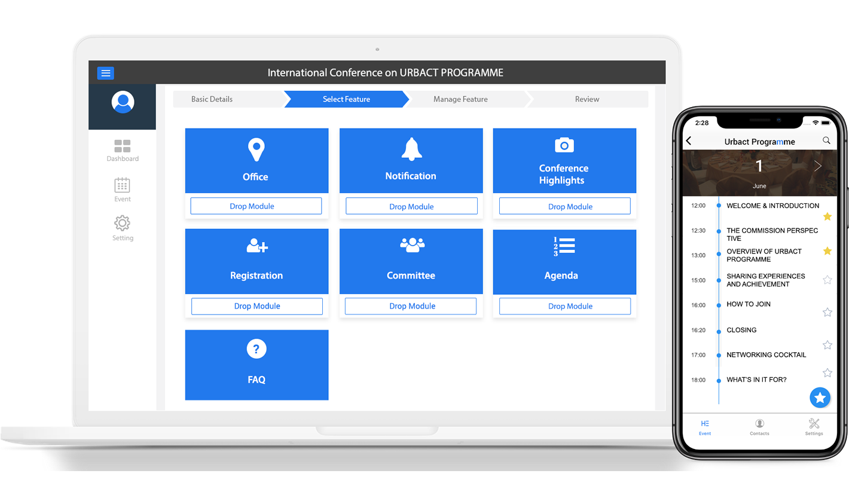Star the Sharing Experiences and Achievement session
This screenshot has width=849, height=504.
point(827,280)
